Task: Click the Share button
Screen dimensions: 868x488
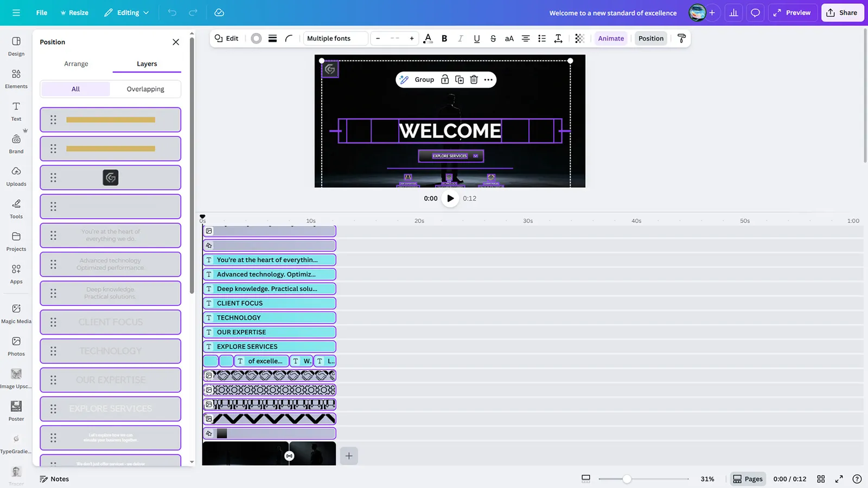Action: pos(842,12)
